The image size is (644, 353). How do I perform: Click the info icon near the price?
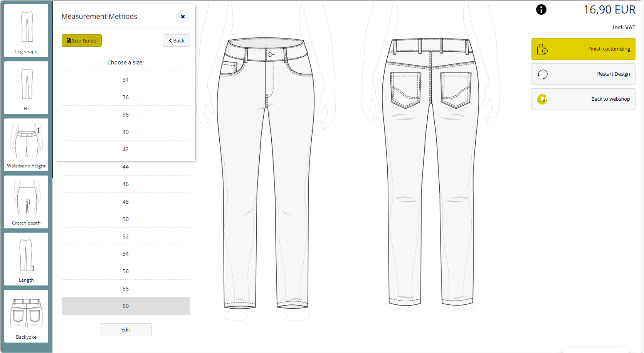pos(541,9)
